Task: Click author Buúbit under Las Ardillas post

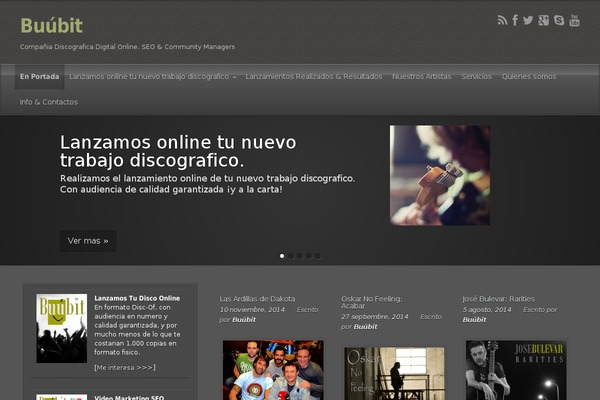Action: [x=244, y=320]
